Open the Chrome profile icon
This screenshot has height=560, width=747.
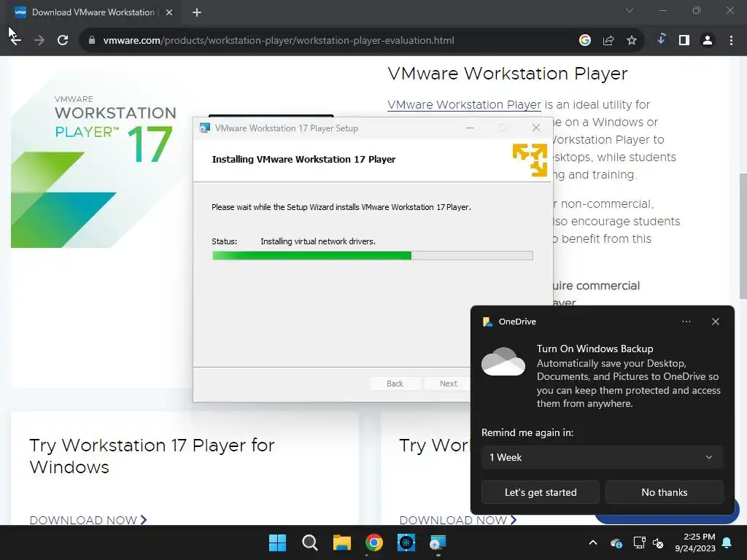[x=708, y=41]
